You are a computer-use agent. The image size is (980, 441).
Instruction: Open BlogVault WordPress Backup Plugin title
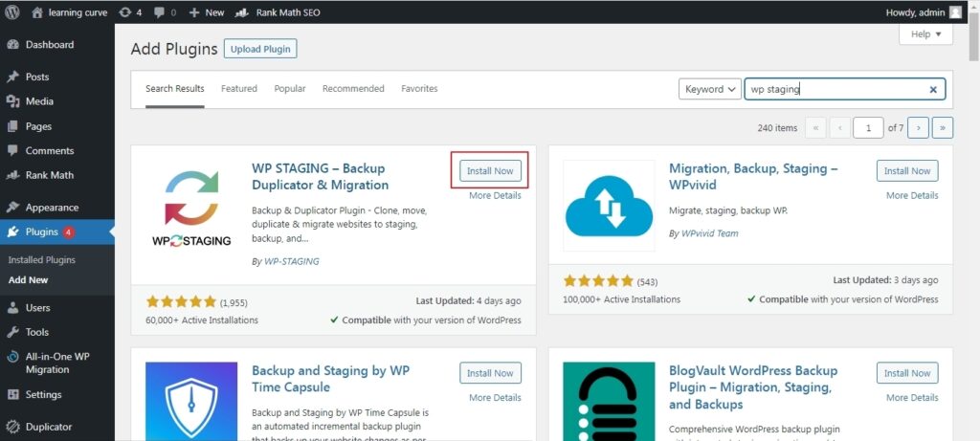[x=753, y=387]
